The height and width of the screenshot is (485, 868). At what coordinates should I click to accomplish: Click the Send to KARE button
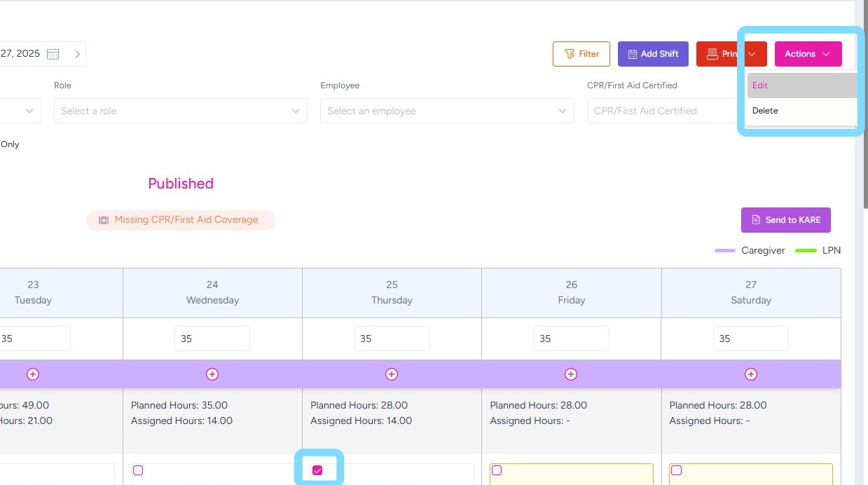(785, 220)
